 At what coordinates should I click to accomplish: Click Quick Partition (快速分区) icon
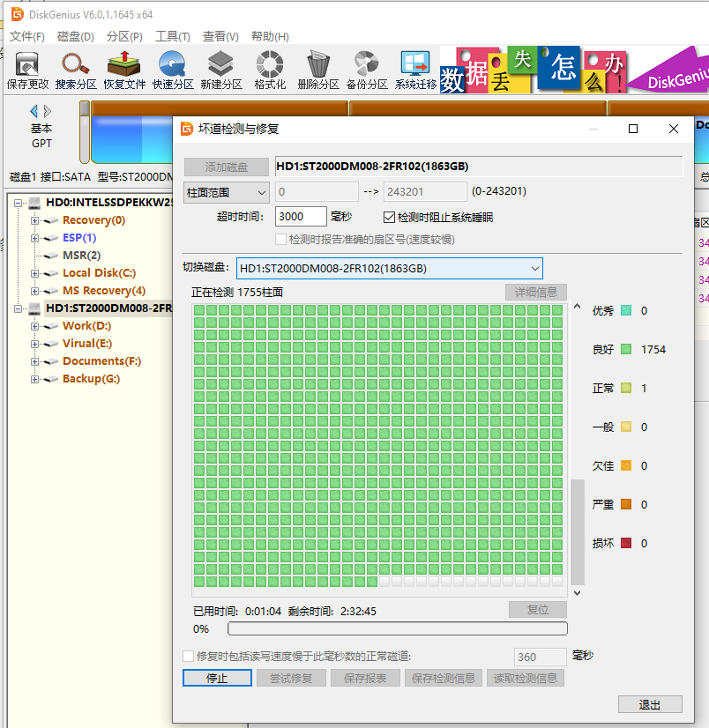pos(172,71)
